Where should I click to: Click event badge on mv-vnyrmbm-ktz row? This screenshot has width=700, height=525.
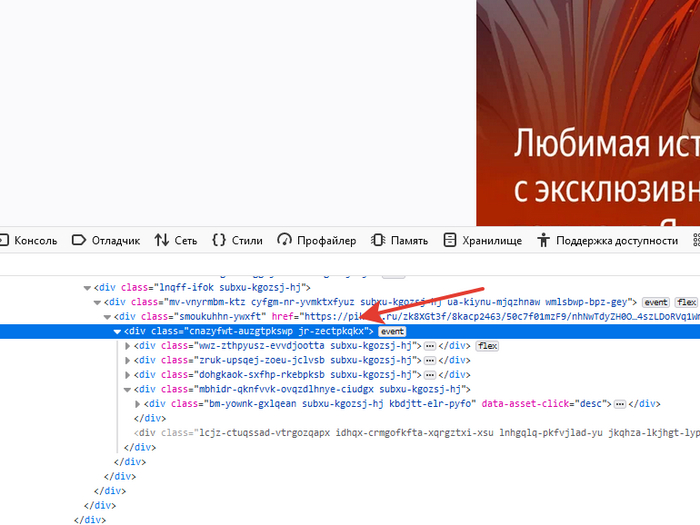(655, 302)
